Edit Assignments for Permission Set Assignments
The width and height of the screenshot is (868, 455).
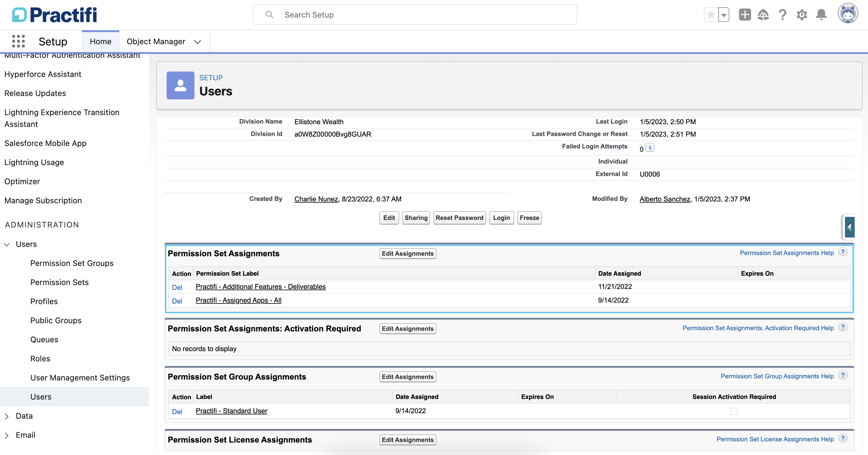(x=407, y=254)
